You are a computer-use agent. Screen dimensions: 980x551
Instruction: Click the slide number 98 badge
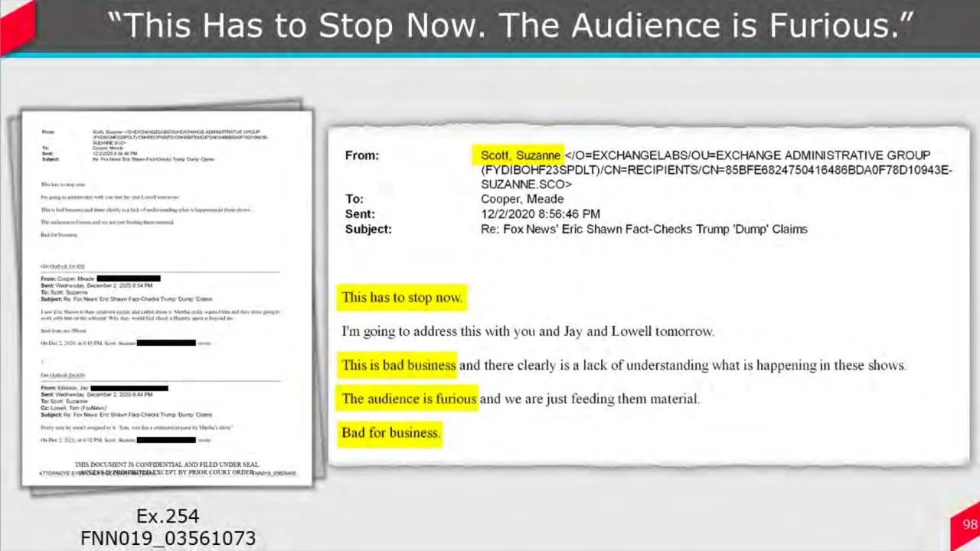point(969,525)
